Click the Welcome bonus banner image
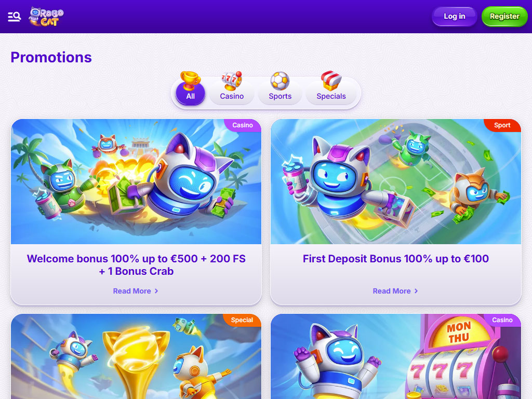This screenshot has width=532, height=399. pos(136,181)
